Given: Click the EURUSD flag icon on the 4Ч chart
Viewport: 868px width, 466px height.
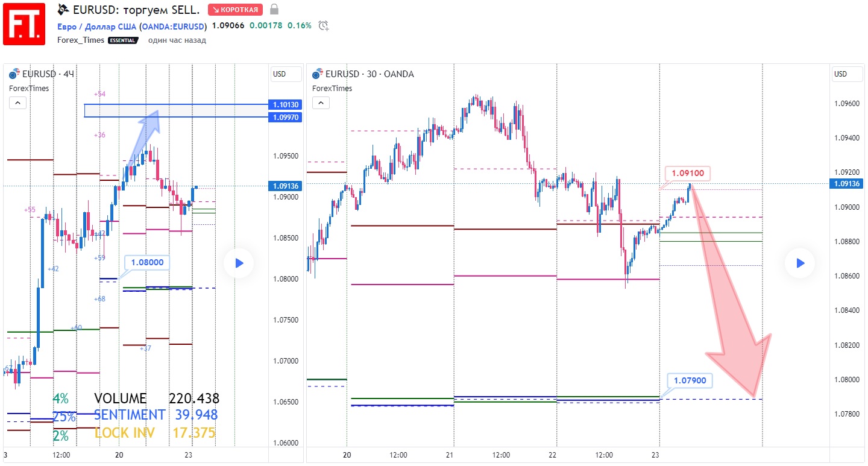Looking at the screenshot, I should pos(14,74).
